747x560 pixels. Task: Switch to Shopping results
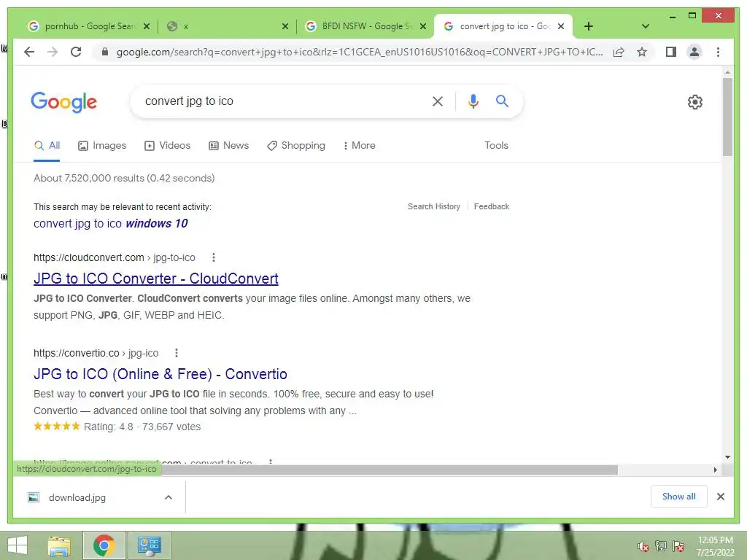click(296, 146)
